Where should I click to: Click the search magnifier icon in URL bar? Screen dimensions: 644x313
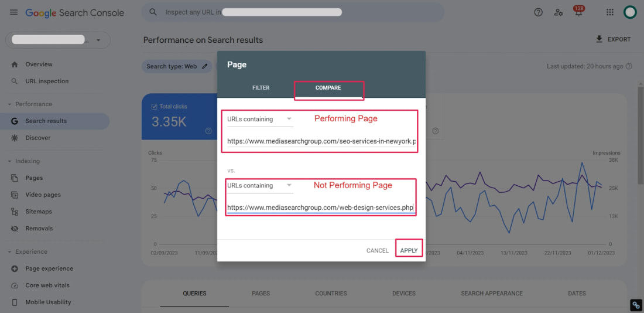153,12
